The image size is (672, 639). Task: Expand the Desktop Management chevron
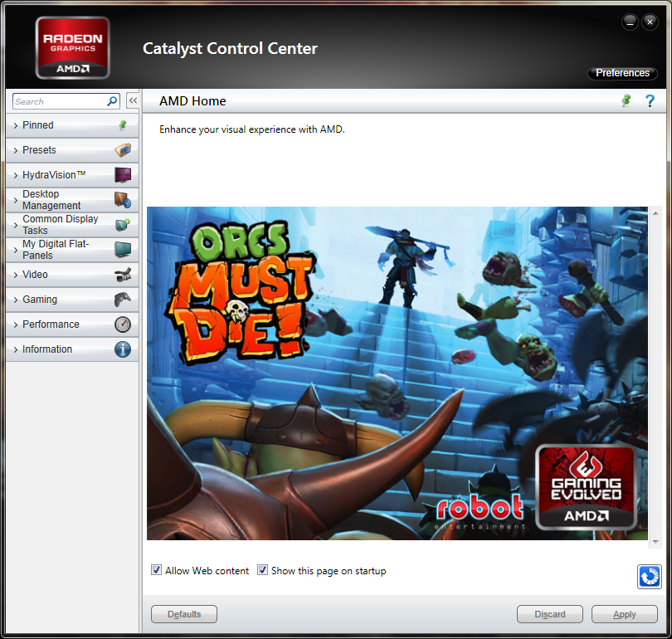[16, 200]
